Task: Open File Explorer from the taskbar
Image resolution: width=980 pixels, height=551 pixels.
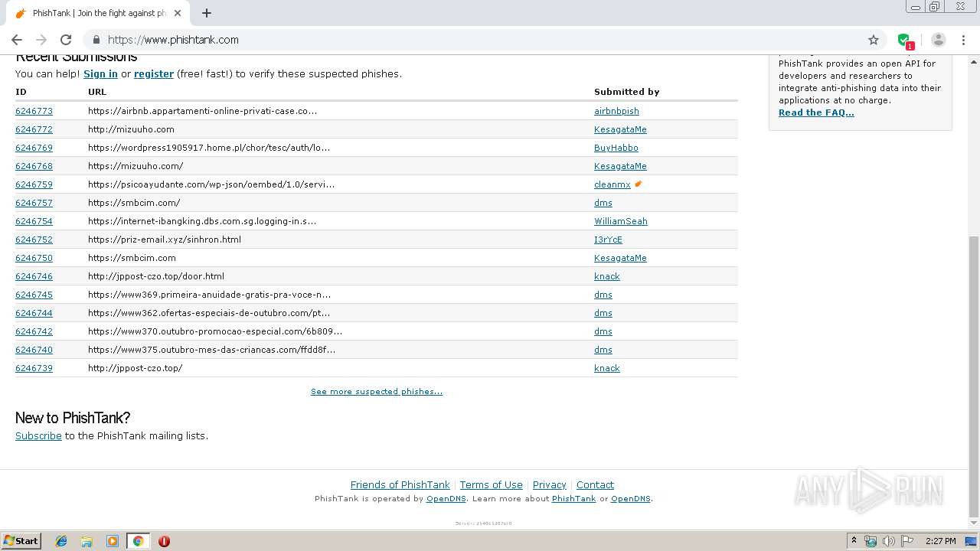Action: (x=87, y=541)
